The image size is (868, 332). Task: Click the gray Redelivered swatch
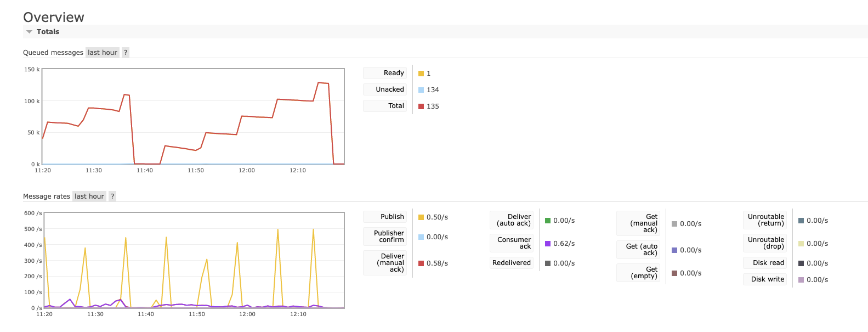point(548,263)
